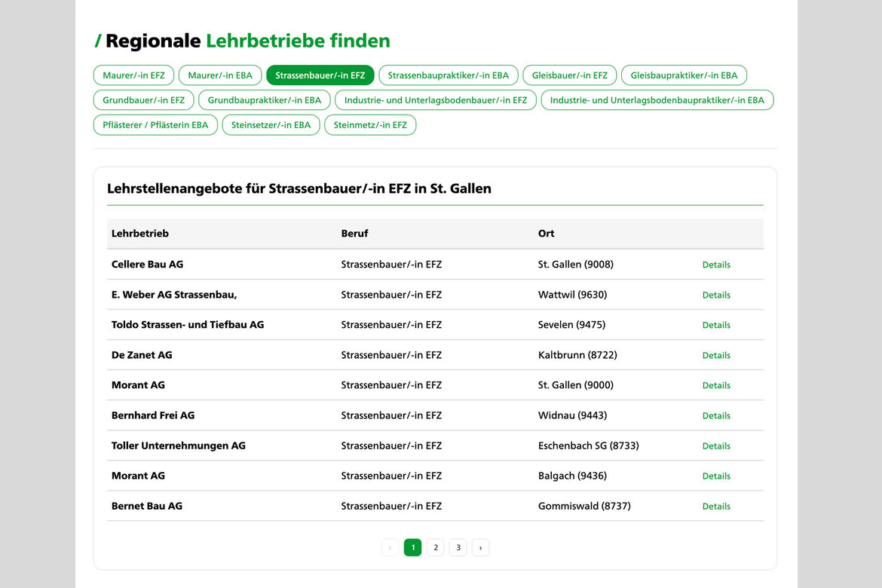Select Gleisbaupraktiker/-in EBA pill
The height and width of the screenshot is (588, 882).
click(x=684, y=75)
